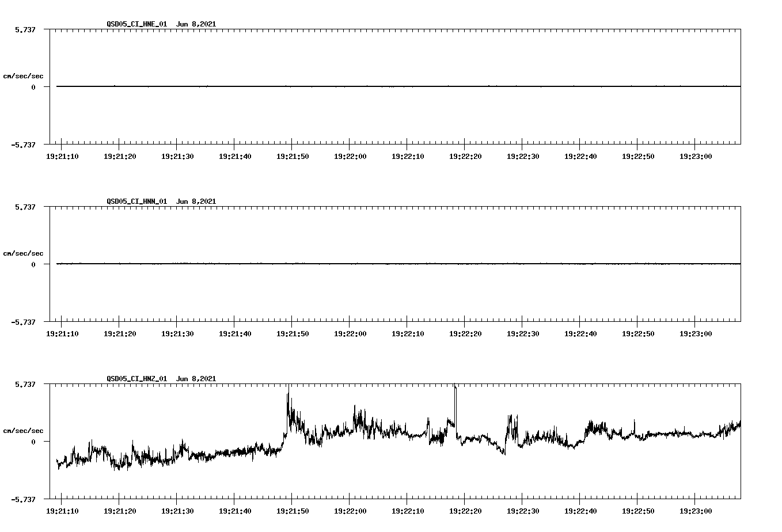Click the cm/sec/sec unit label of HNN plot
This screenshot has width=782, height=532.
coord(23,253)
